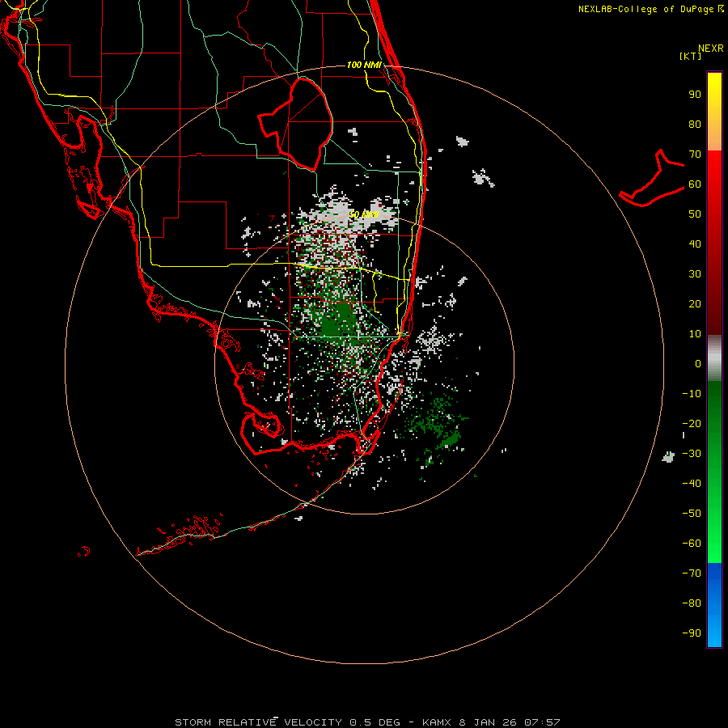
Task: Select the 100 NMI range ring label
Action: (x=365, y=65)
